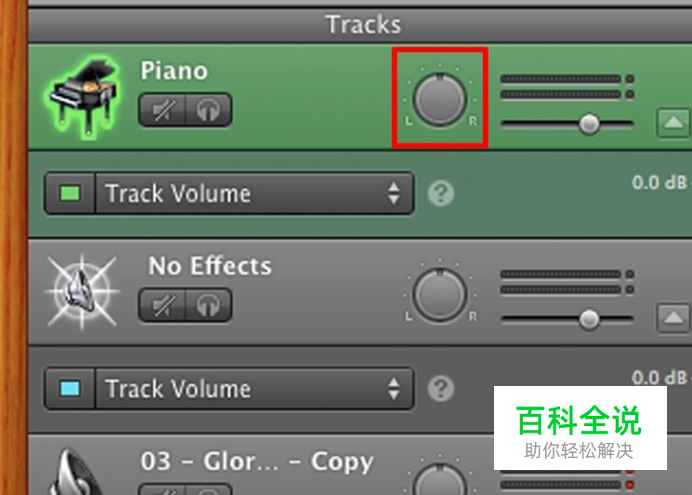Solo the Piano track with the headphones button
Screen dimensions: 692x495
point(208,110)
